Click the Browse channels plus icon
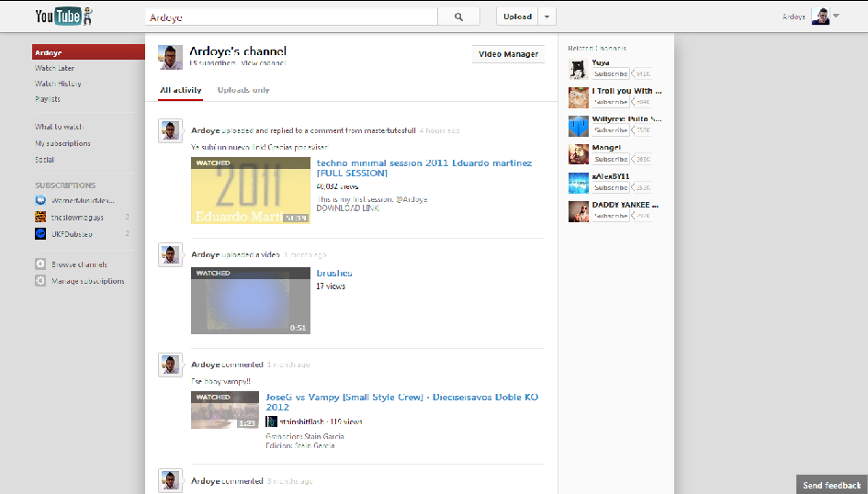 tap(40, 264)
